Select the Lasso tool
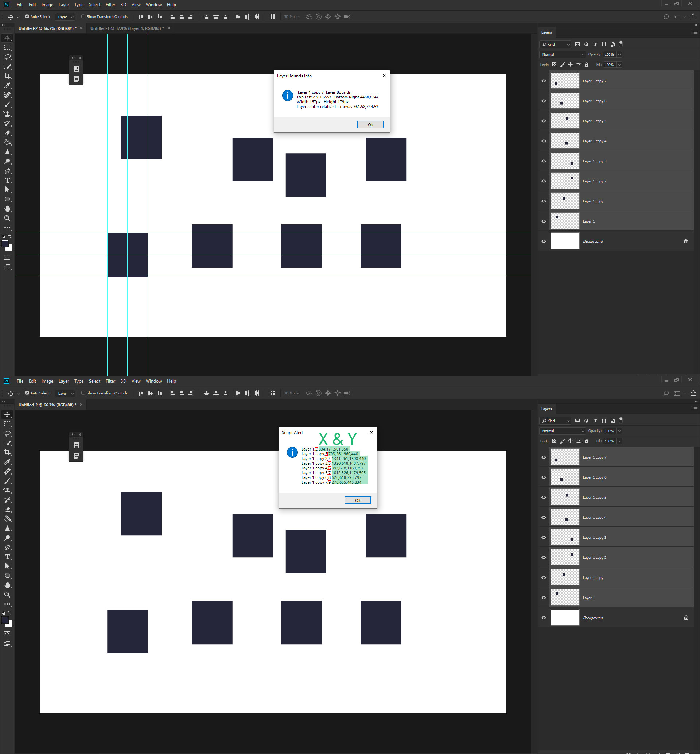 coord(7,57)
